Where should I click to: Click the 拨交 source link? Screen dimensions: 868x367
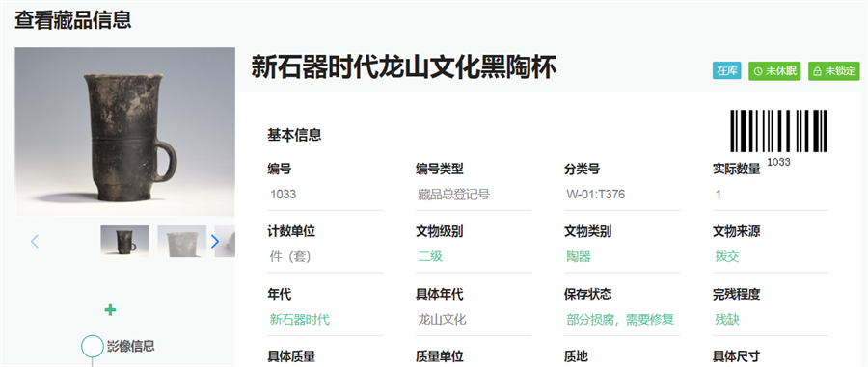727,257
